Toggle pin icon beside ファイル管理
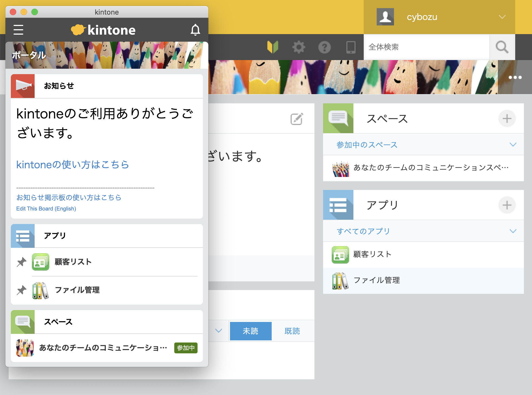 (x=21, y=290)
